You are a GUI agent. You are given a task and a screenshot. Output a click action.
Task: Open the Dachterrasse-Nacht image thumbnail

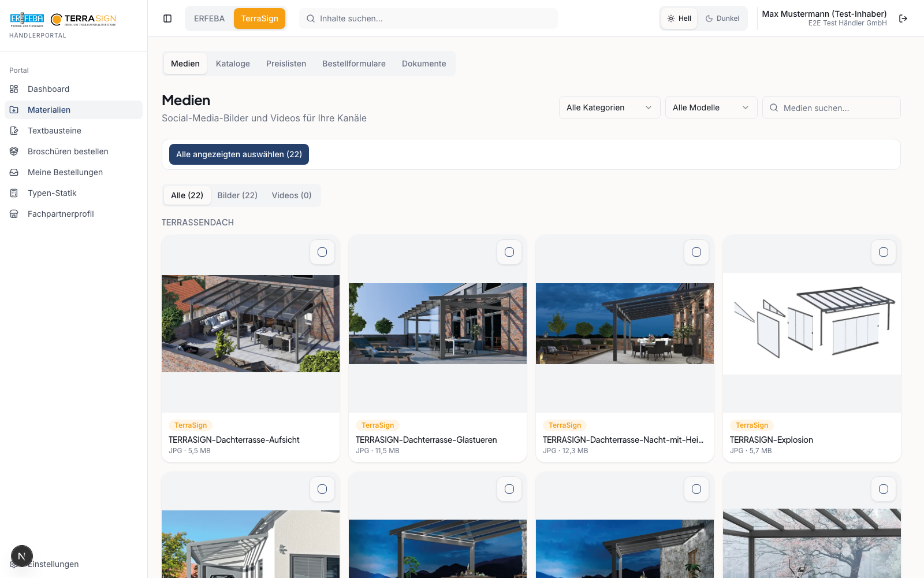tap(625, 324)
